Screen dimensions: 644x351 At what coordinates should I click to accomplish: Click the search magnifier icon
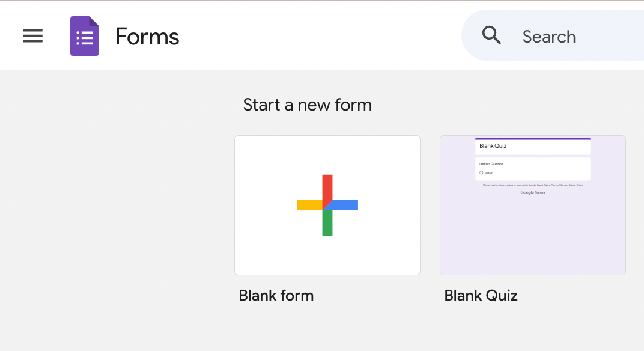pyautogui.click(x=491, y=35)
